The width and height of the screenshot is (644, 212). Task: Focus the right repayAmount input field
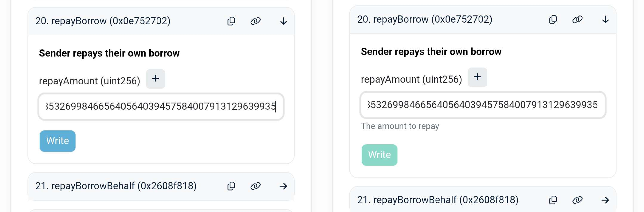click(x=483, y=105)
